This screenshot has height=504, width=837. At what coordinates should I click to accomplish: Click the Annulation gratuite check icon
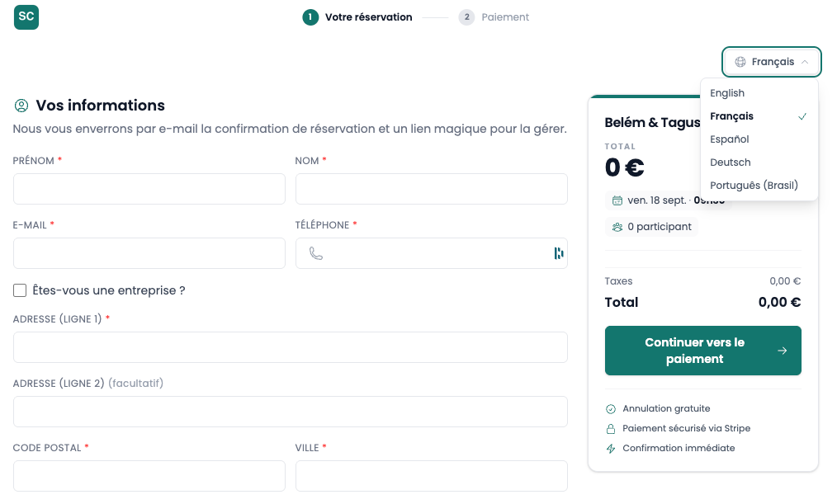click(x=611, y=409)
